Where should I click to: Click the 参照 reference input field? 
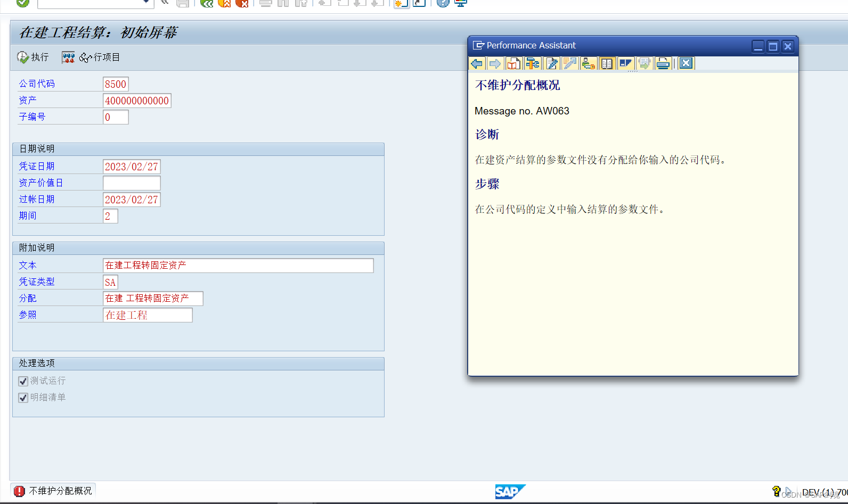(148, 315)
